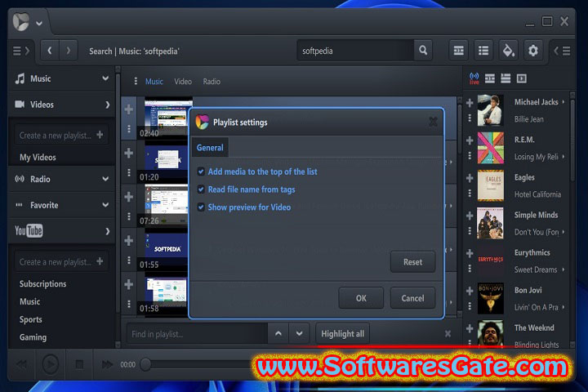Viewport: 588px width, 392px height.
Task: Confirm with the OK button
Action: (x=361, y=298)
